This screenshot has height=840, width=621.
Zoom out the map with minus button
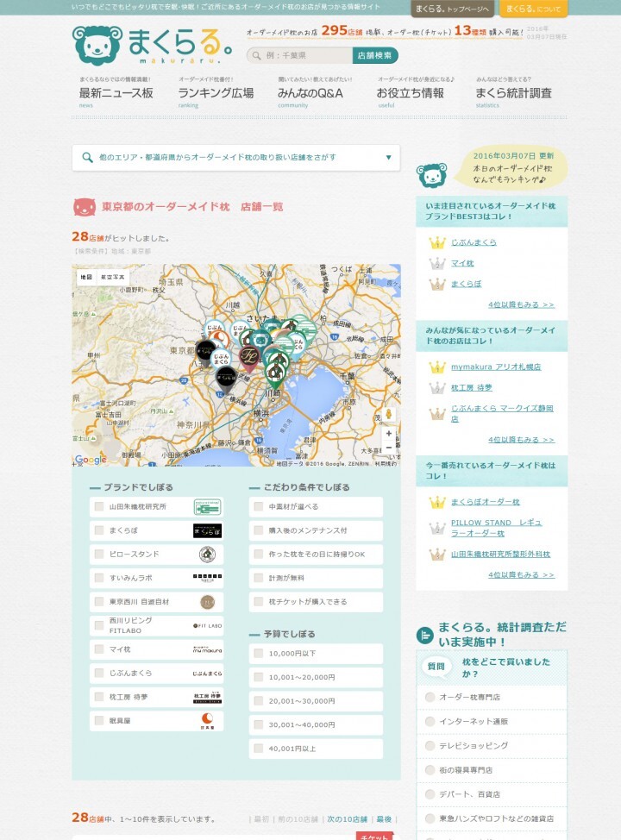(x=388, y=447)
